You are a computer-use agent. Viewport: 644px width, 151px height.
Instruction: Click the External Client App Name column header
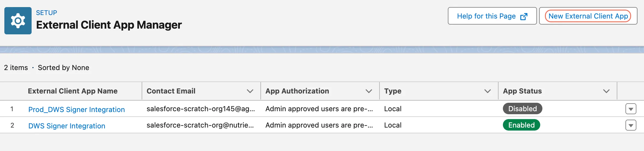tap(73, 91)
